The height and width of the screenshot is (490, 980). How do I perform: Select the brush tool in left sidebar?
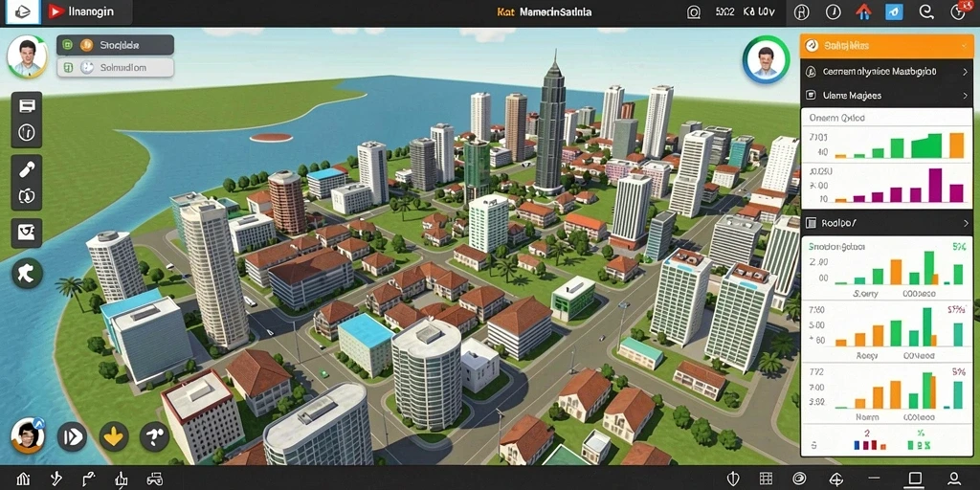pyautogui.click(x=27, y=168)
